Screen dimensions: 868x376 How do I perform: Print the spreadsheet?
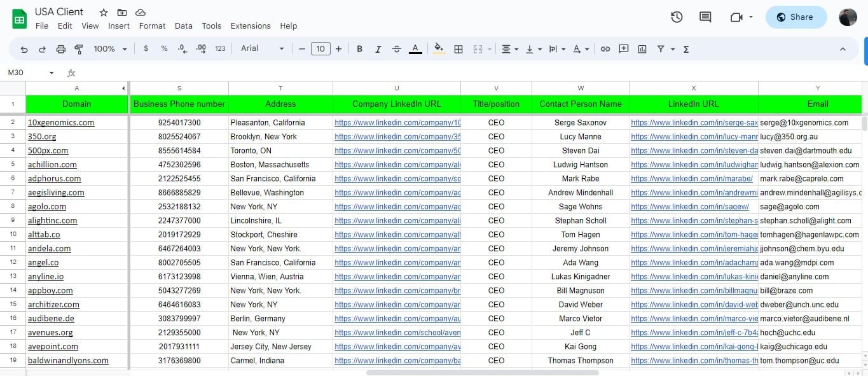point(61,49)
